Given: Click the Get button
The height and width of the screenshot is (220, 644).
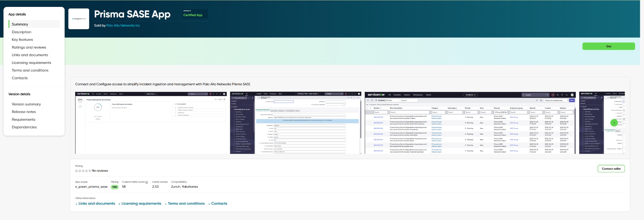Looking at the screenshot, I should 608,46.
